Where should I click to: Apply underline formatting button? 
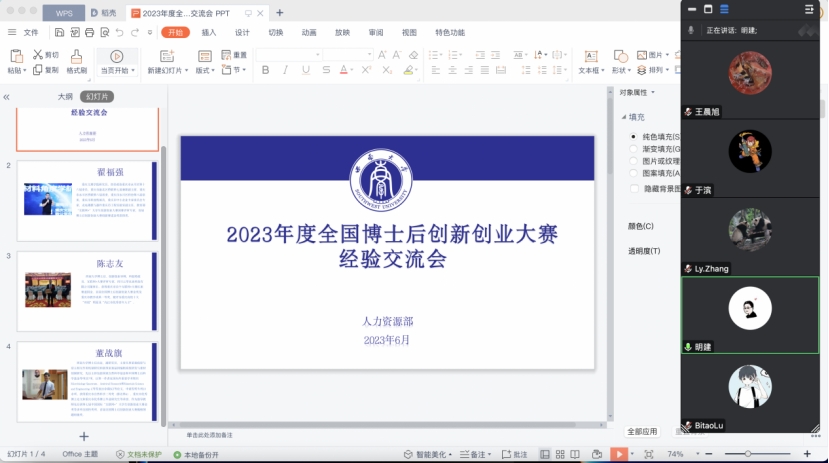304,70
